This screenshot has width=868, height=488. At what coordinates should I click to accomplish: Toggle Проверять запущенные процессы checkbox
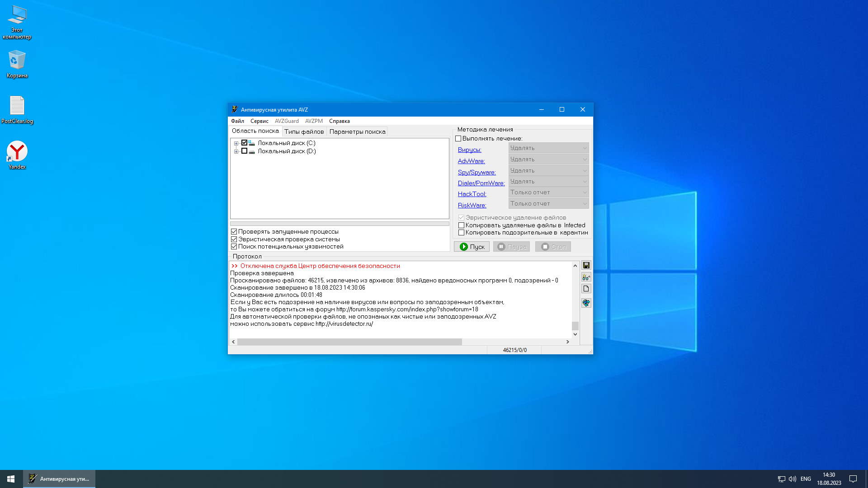coord(234,232)
